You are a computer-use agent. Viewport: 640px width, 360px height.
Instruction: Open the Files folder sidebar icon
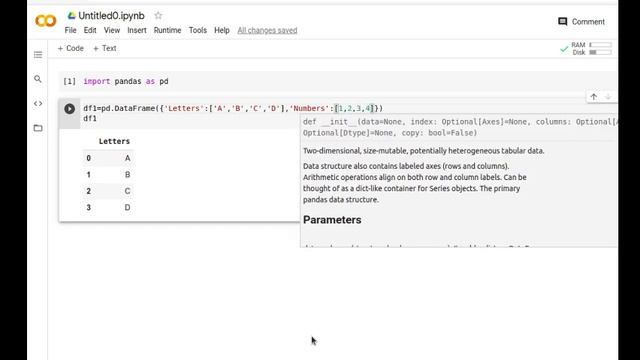click(x=38, y=128)
